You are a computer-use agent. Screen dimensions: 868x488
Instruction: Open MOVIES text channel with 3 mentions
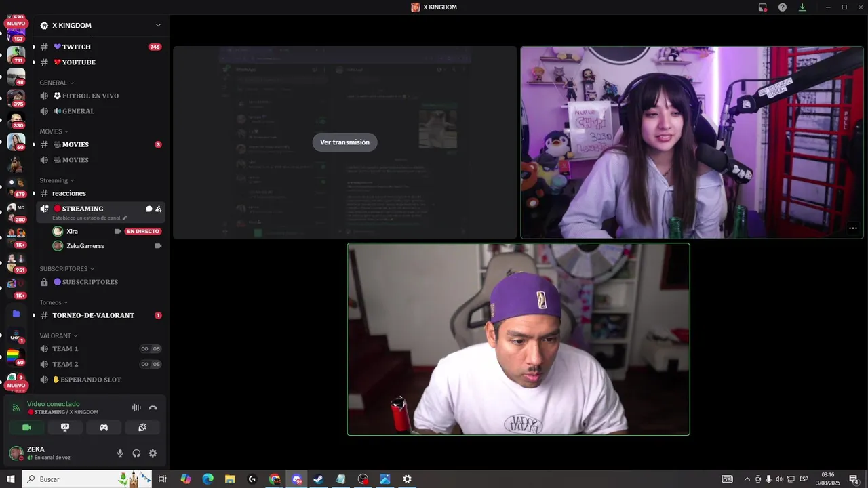100,144
